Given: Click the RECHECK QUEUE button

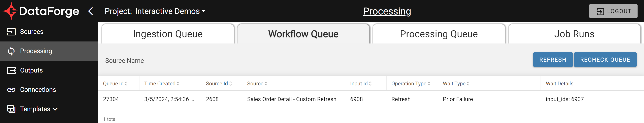Looking at the screenshot, I should pos(605,60).
